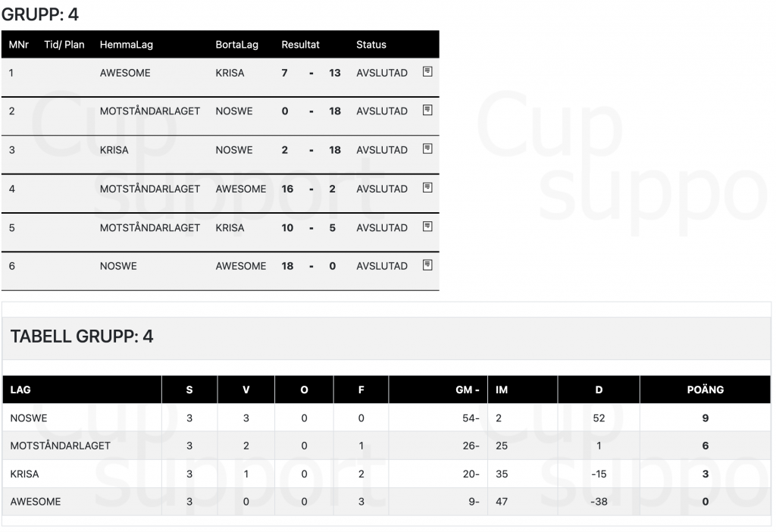Open match report icon for match 4
This screenshot has width=776, height=532.
427,187
